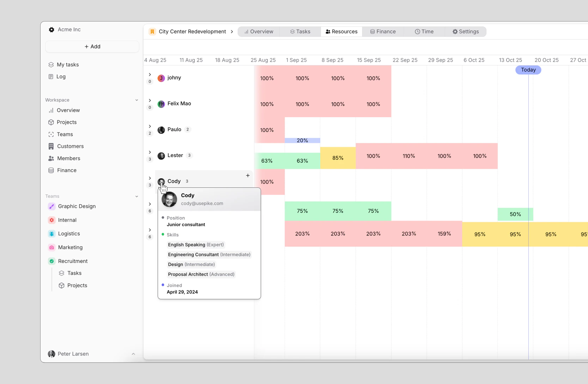This screenshot has width=588, height=384.
Task: Open Members in sidebar
Action: pos(68,158)
